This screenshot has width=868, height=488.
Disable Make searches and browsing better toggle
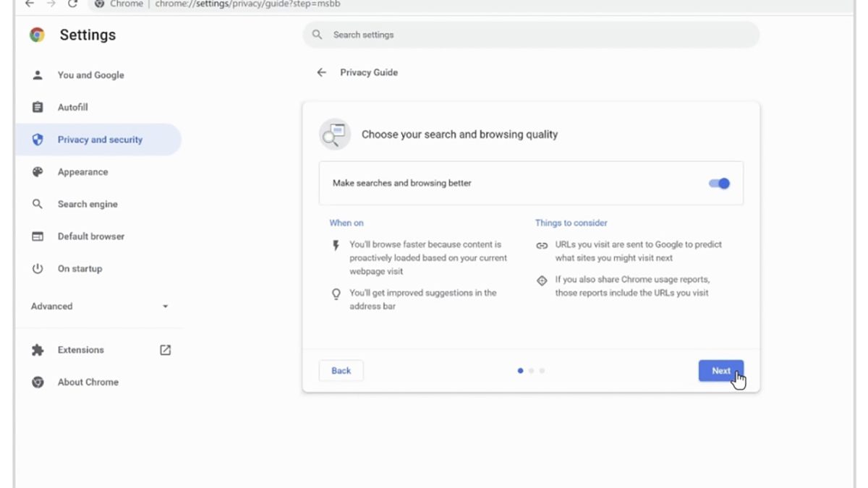(719, 184)
